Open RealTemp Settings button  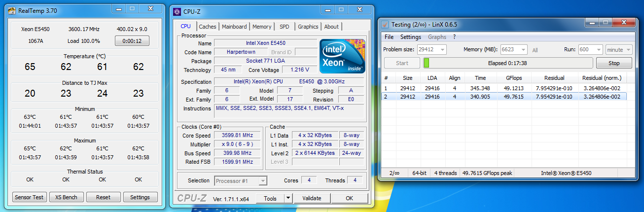pyautogui.click(x=140, y=197)
